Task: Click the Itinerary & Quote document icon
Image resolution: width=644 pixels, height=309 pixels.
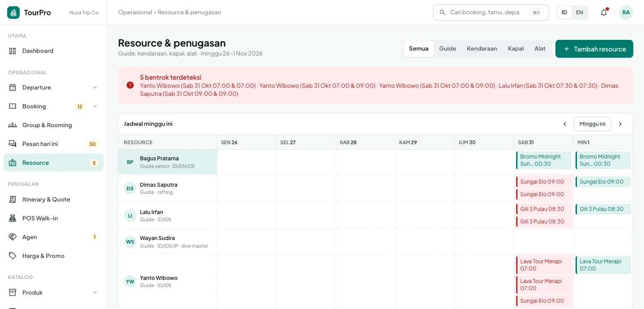Action: [13, 200]
